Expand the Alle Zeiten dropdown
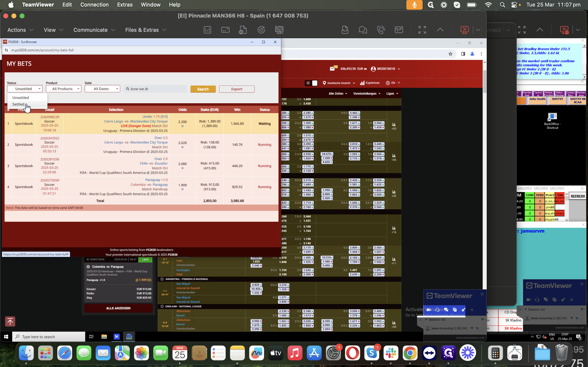 tap(338, 93)
